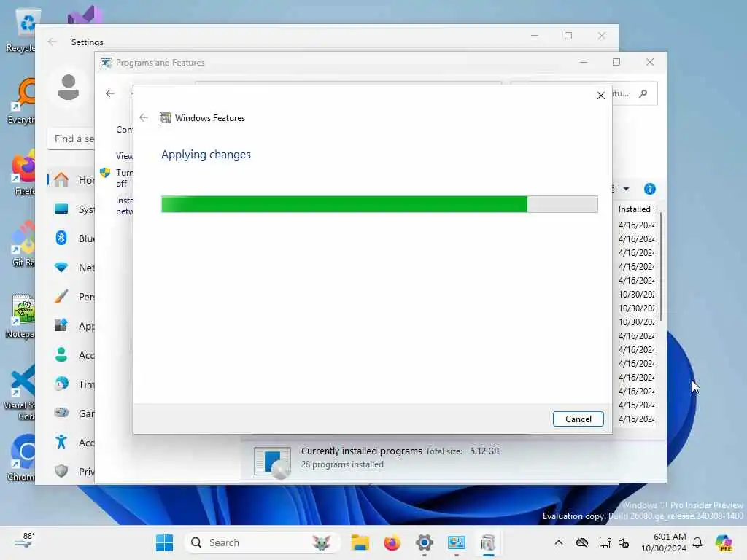The width and height of the screenshot is (747, 560).
Task: Open Apps section in Settings sidebar
Action: pyautogui.click(x=71, y=326)
